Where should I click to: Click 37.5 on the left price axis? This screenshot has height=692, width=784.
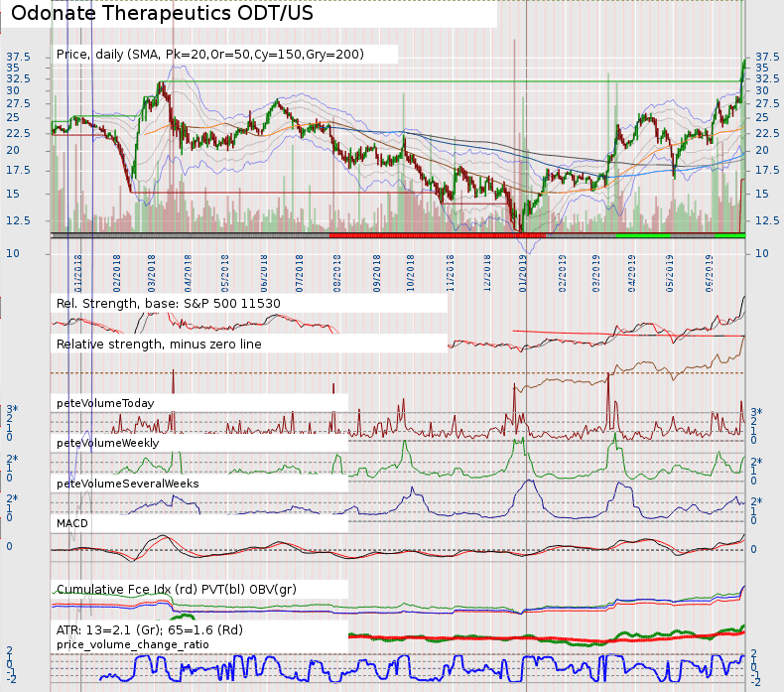19,57
